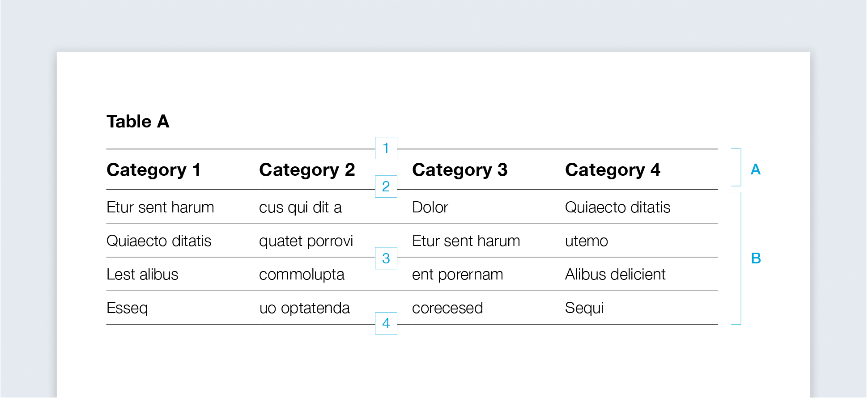868x398 pixels.
Task: Click the 'quatet porrovi' cell
Action: click(x=306, y=241)
